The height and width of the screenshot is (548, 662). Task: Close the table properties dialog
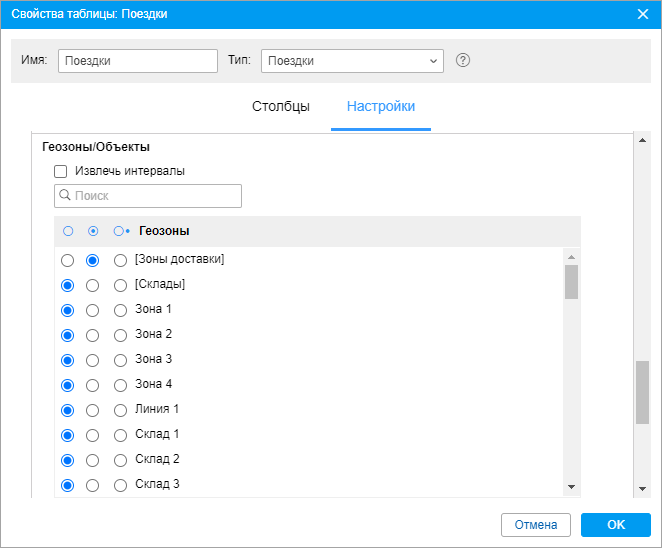click(x=643, y=14)
